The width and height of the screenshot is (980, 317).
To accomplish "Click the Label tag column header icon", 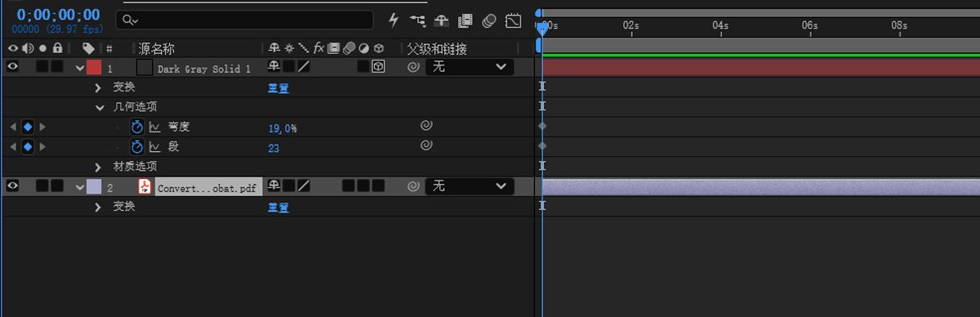I will click(x=88, y=49).
